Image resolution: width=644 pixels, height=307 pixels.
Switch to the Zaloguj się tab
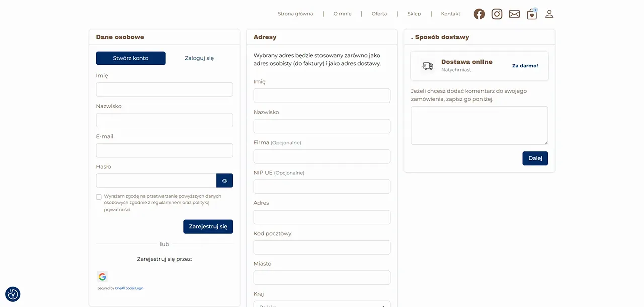click(x=199, y=58)
